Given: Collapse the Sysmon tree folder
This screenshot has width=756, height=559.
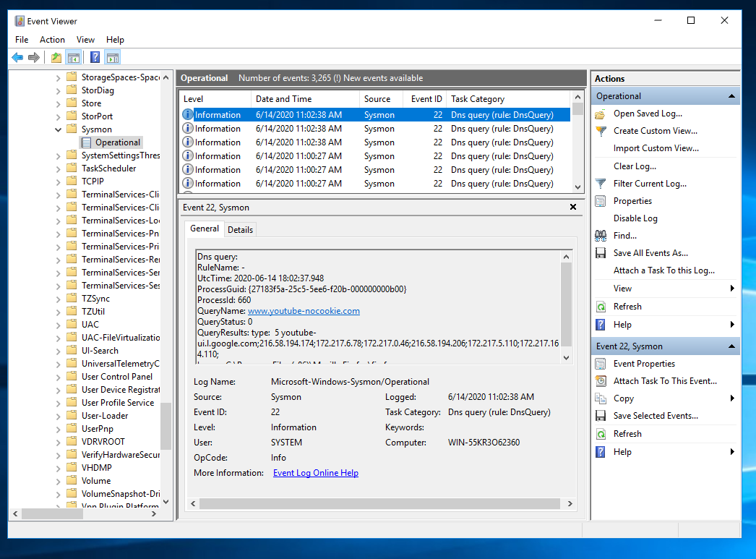Looking at the screenshot, I should [x=59, y=129].
